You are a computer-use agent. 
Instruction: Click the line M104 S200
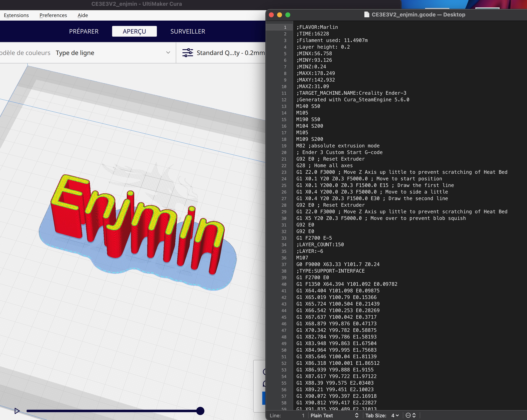tap(310, 126)
